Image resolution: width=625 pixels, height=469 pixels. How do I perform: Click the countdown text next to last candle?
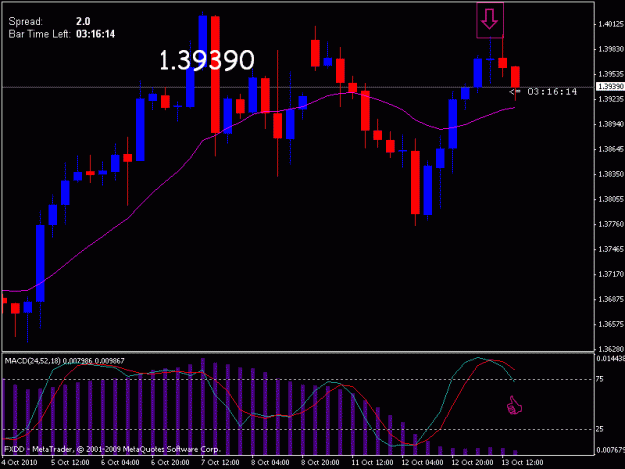click(552, 92)
